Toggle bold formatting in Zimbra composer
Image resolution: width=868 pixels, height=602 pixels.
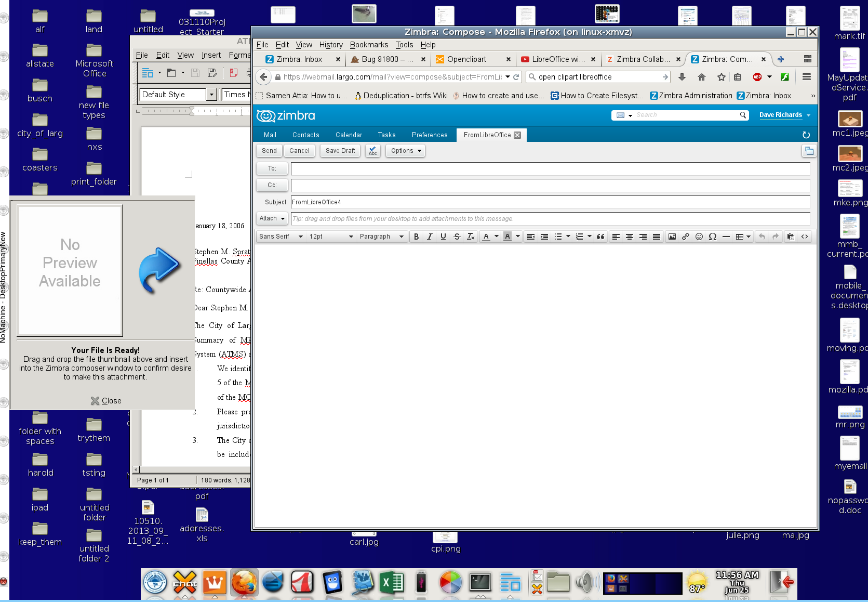pyautogui.click(x=416, y=237)
